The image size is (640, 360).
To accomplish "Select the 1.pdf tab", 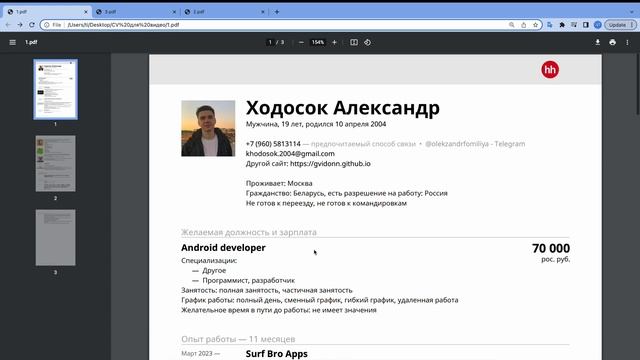I will [47, 12].
